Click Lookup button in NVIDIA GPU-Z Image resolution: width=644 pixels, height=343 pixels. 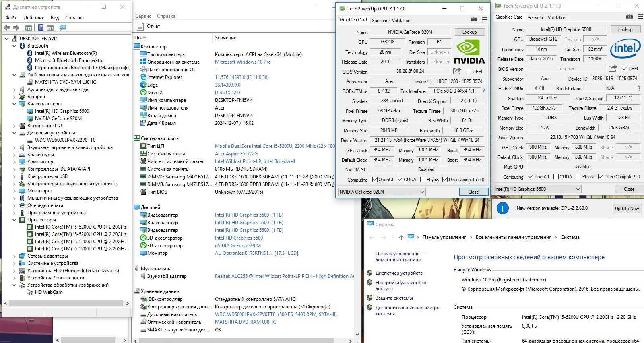[469, 32]
